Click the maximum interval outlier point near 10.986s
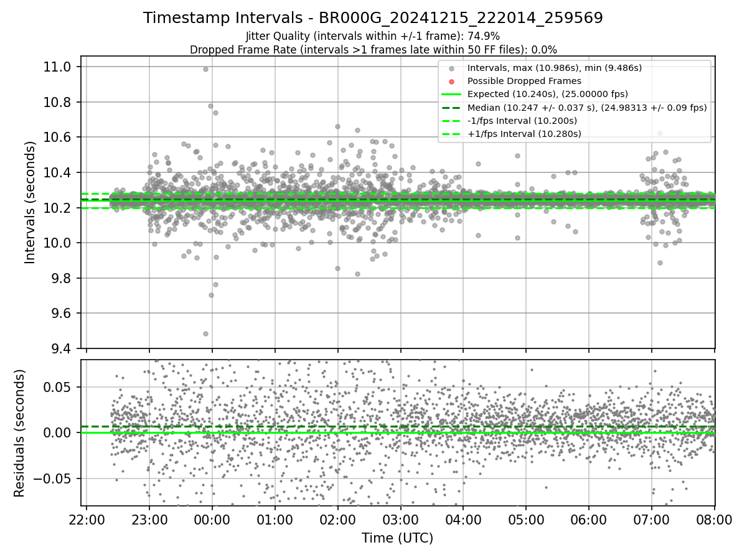This screenshot has width=747, height=560. pos(205,69)
